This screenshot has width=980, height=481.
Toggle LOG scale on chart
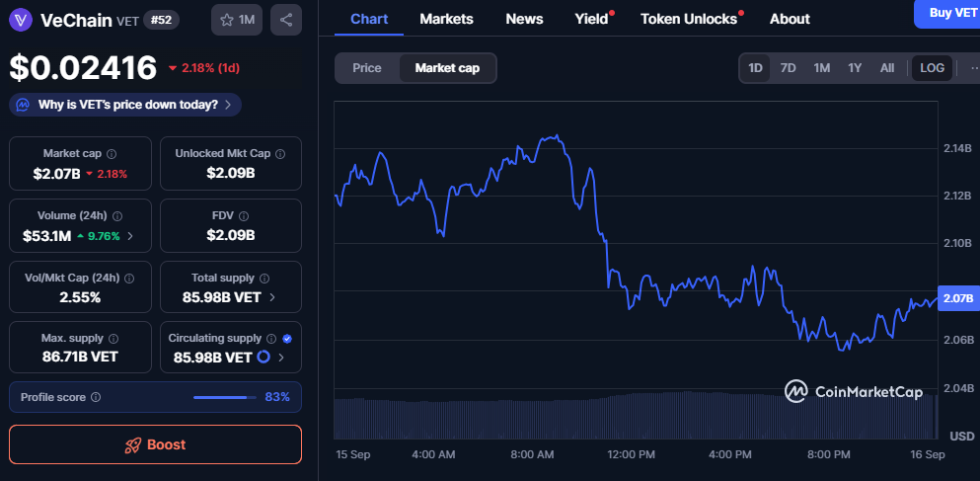pos(932,68)
